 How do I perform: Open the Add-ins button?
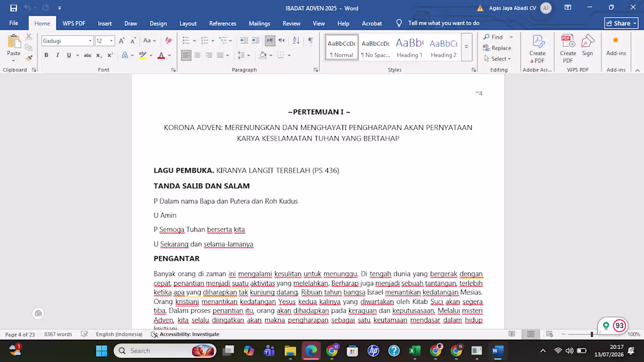(x=616, y=46)
